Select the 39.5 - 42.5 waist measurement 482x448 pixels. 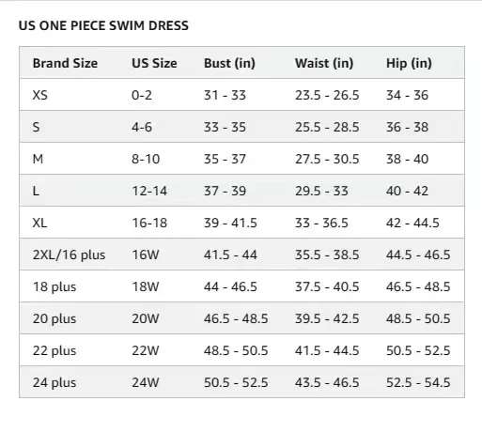click(327, 318)
